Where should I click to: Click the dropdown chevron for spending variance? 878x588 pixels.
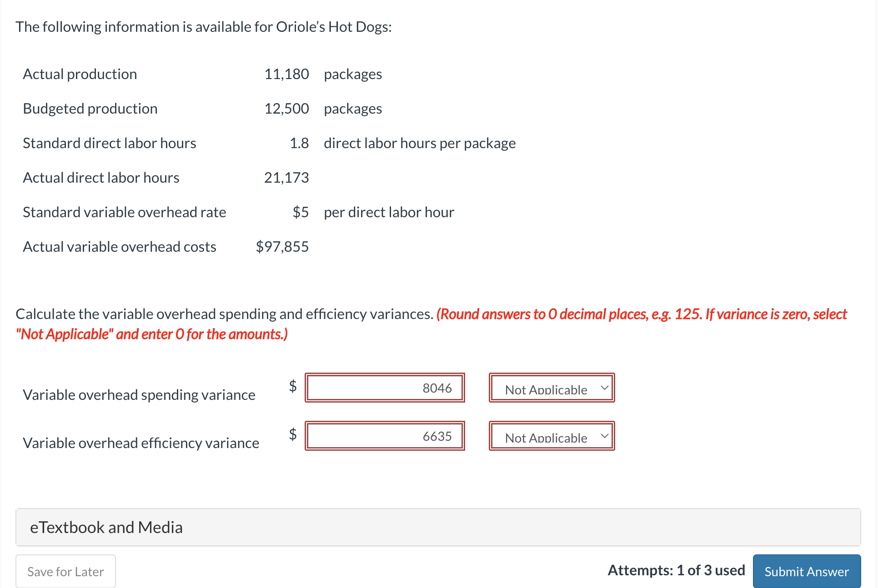605,388
